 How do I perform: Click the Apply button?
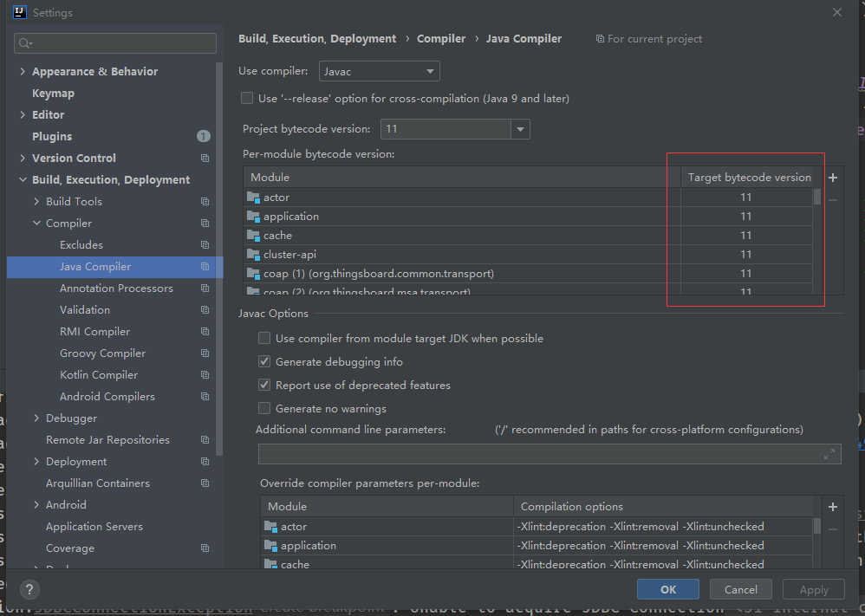pyautogui.click(x=814, y=589)
